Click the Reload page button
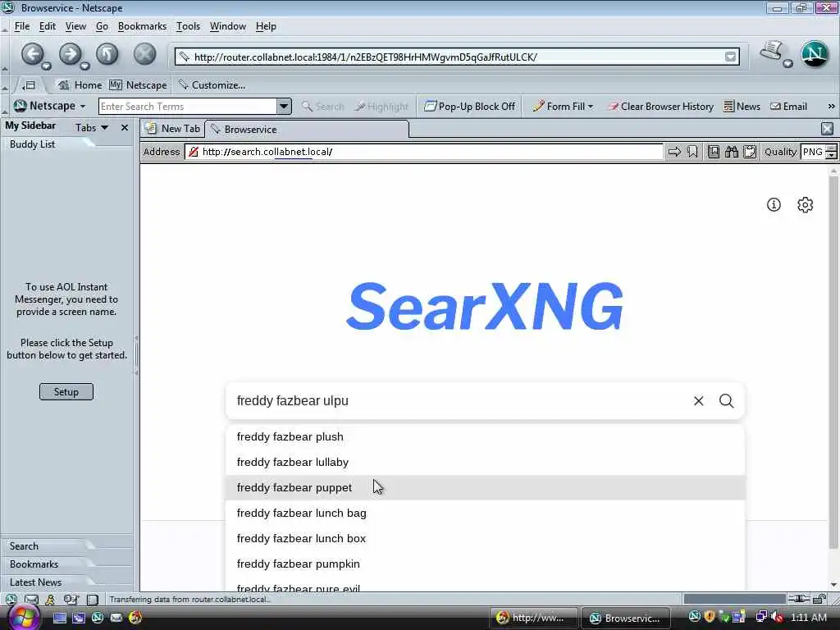840x630 pixels. point(107,54)
